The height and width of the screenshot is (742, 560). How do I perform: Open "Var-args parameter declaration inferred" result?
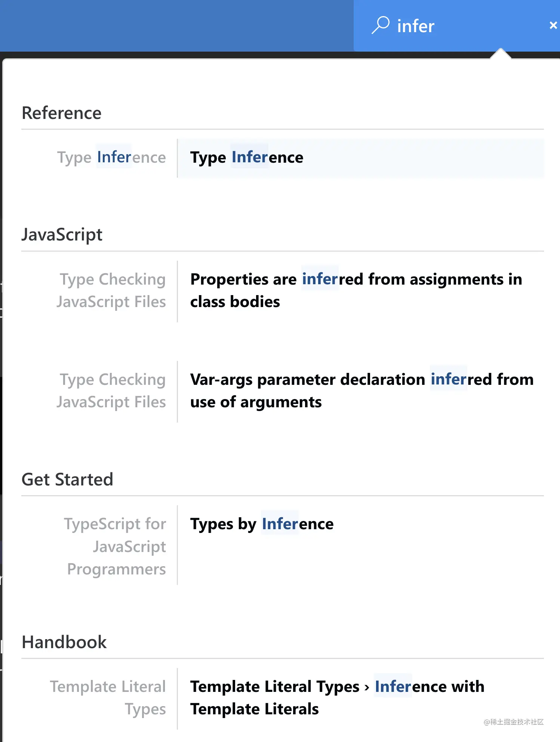361,391
